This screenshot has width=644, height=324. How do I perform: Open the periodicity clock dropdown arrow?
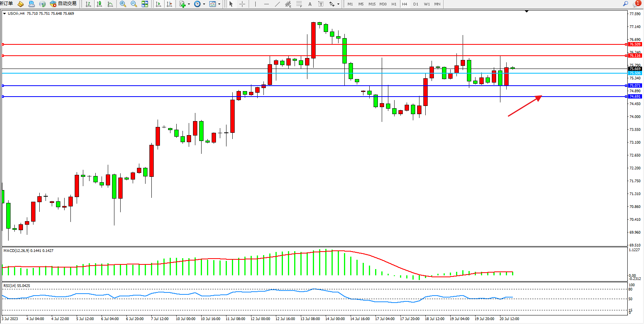pyautogui.click(x=204, y=4)
